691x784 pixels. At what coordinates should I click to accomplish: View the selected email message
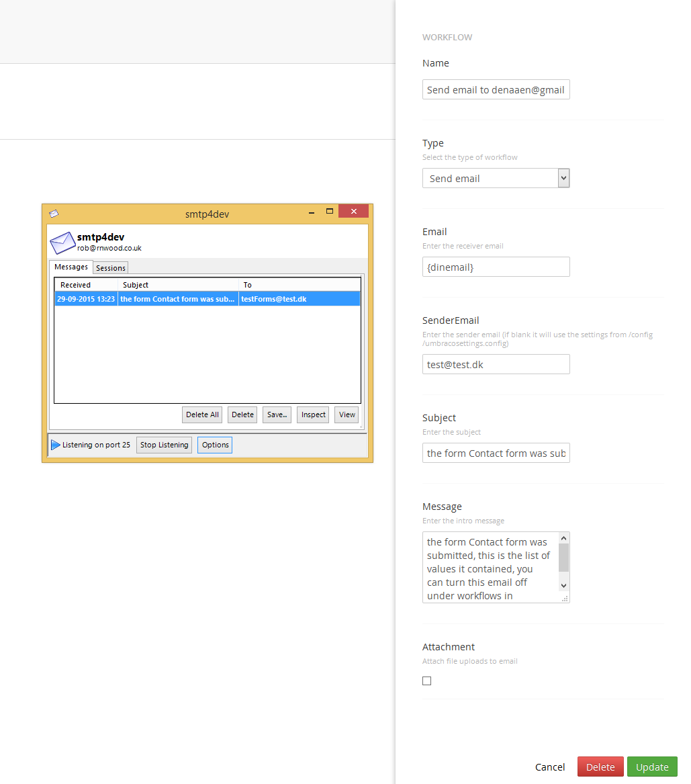347,415
